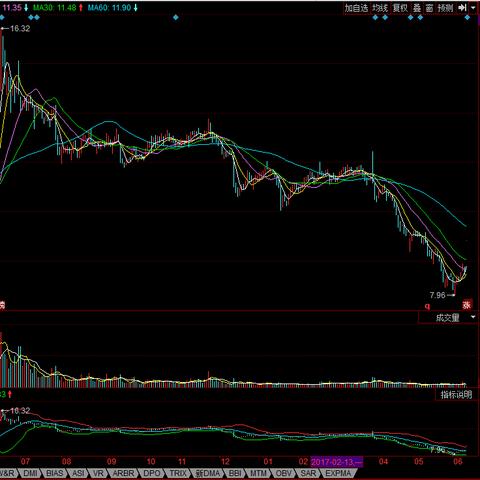The width and height of the screenshot is (480, 480).
Task: Click the red up arrow beside MA30
Action: pos(81,8)
